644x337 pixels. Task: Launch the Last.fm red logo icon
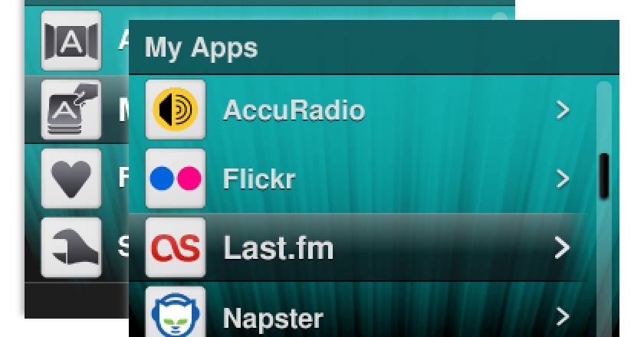176,247
